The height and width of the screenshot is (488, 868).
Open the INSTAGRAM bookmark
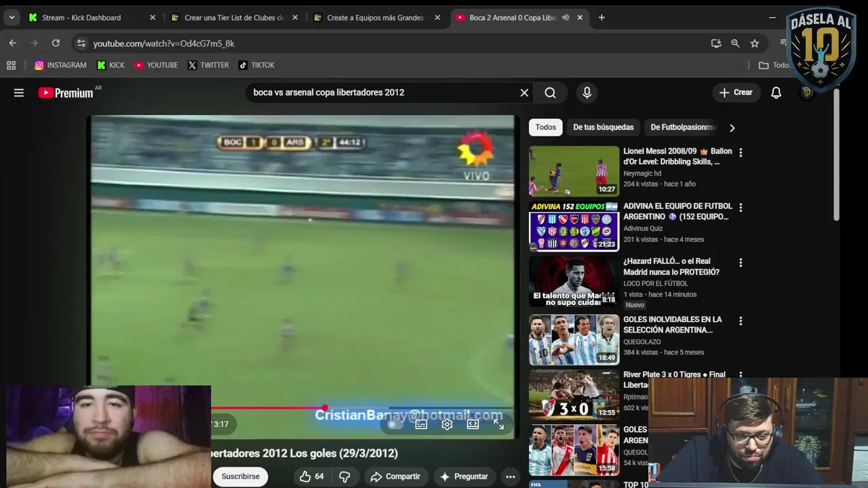(x=60, y=65)
